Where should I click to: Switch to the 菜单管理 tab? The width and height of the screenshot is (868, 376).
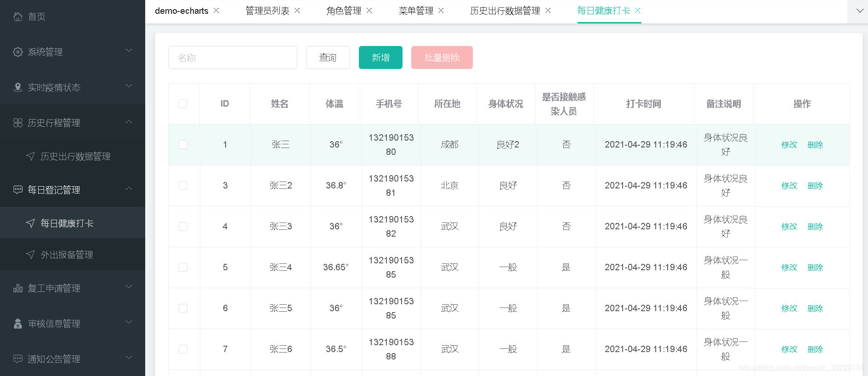(416, 11)
